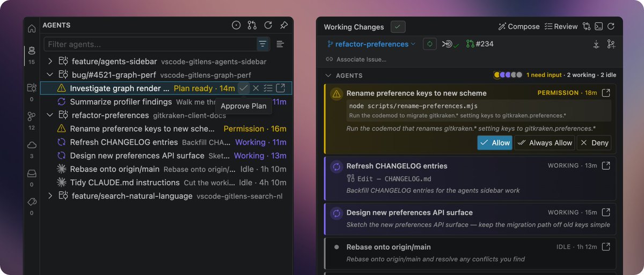Collapse the refactor-preferences tree group
This screenshot has width=644, height=275.
point(50,115)
